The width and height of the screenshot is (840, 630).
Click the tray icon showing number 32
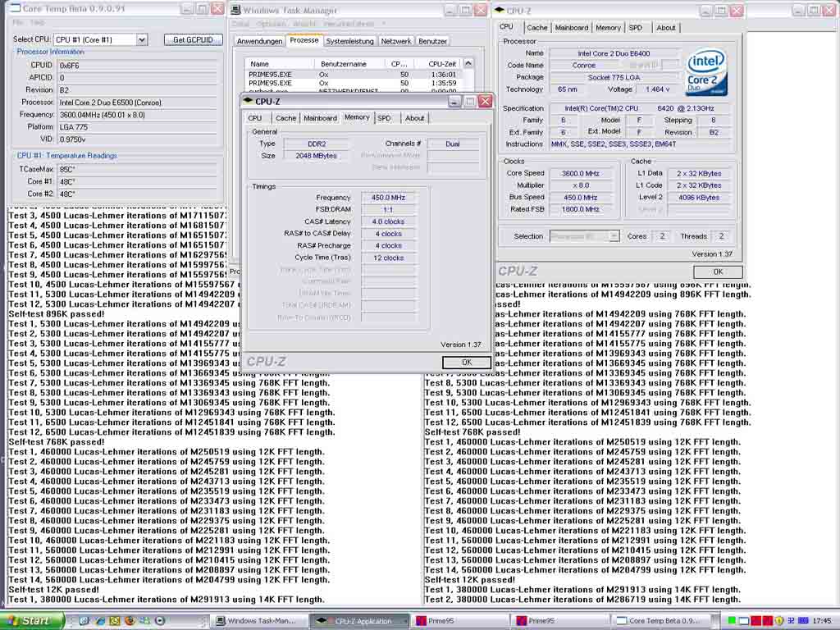click(791, 620)
